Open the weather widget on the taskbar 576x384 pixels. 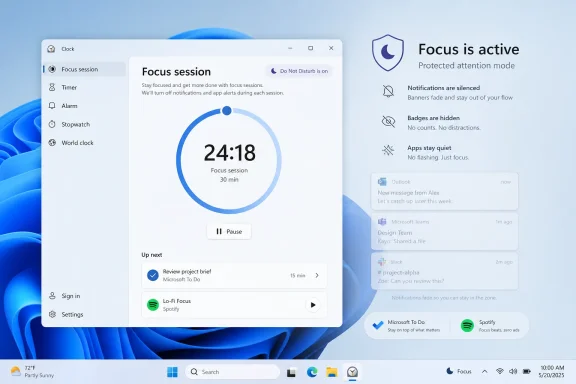point(32,372)
